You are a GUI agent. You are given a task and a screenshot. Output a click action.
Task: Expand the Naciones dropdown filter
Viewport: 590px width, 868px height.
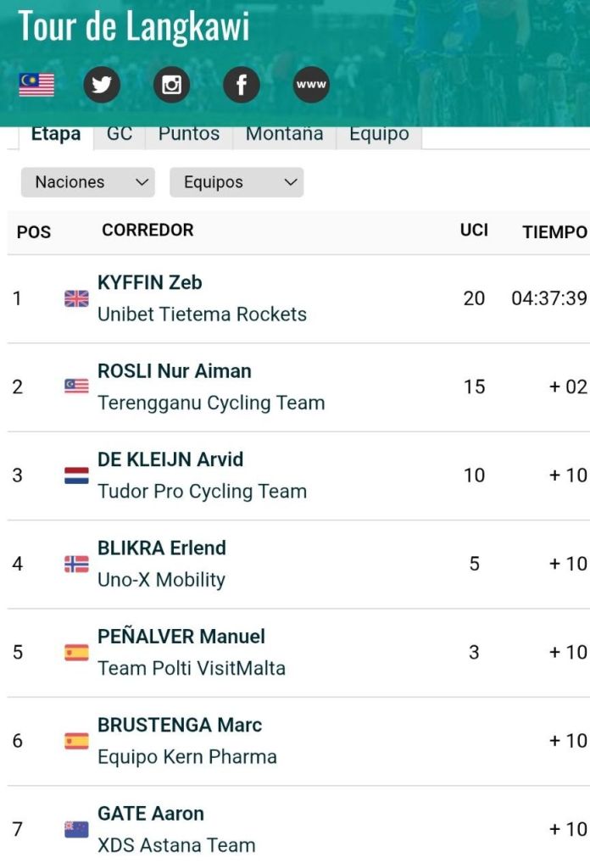pos(88,182)
